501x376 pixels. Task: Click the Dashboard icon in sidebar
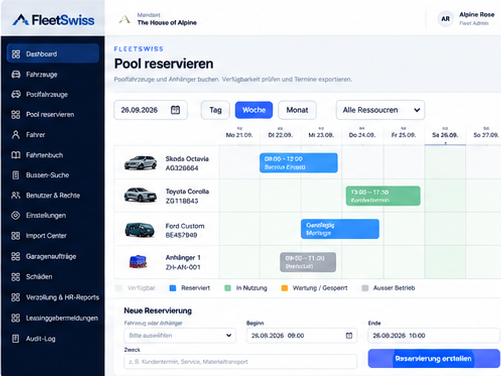16,54
